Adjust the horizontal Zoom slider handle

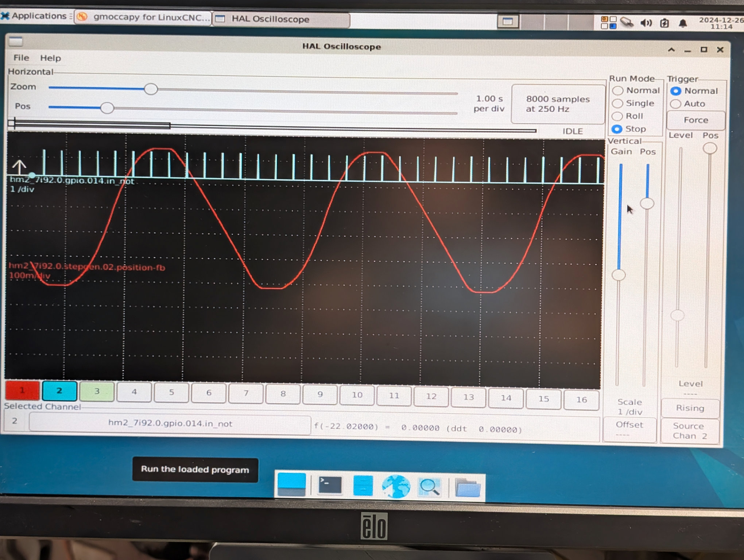[x=151, y=89]
